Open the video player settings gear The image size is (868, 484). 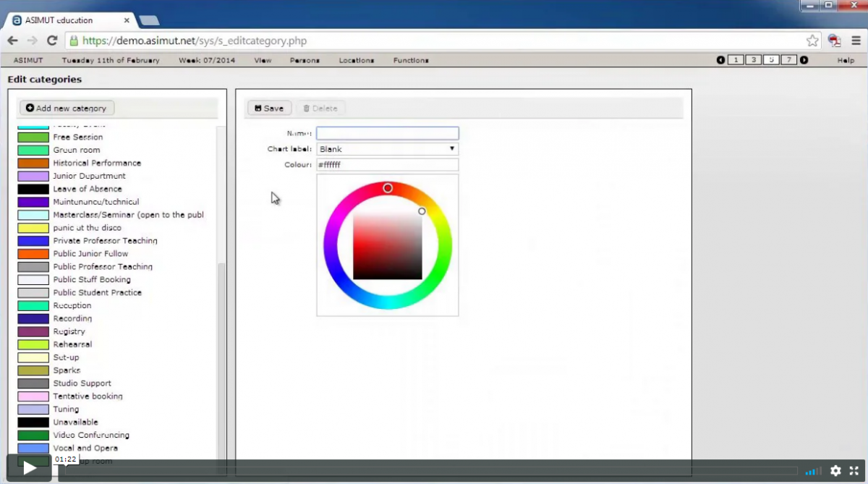(x=836, y=470)
